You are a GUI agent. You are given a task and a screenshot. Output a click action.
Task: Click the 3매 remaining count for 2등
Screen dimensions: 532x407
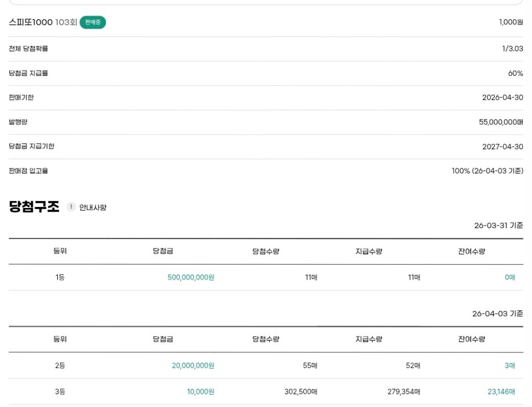coord(510,365)
